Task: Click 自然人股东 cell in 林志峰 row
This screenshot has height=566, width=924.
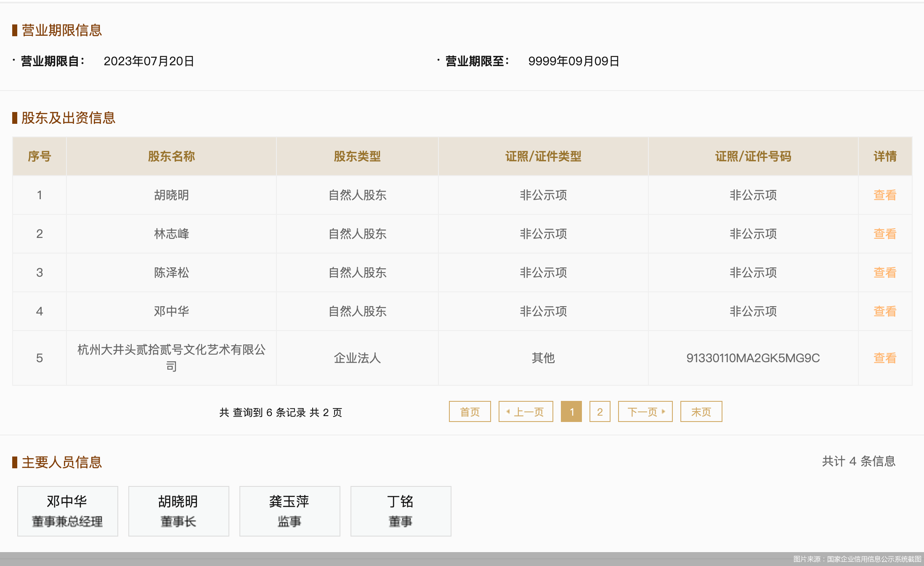Action: [x=357, y=234]
